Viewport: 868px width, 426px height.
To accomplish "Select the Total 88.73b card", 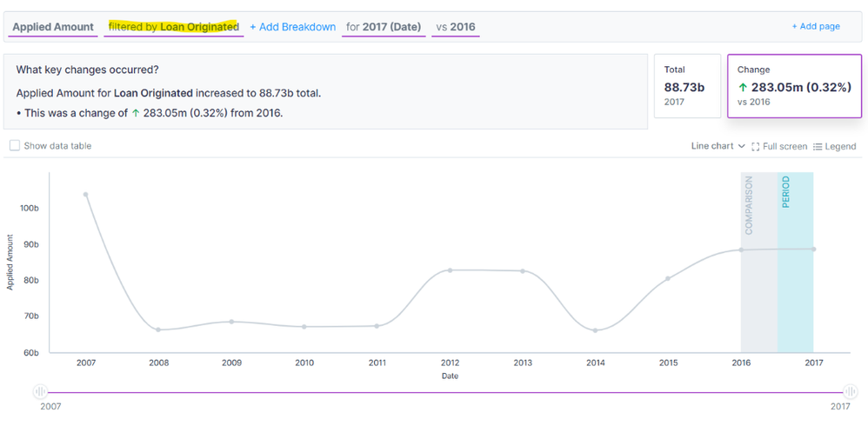I will tap(688, 86).
